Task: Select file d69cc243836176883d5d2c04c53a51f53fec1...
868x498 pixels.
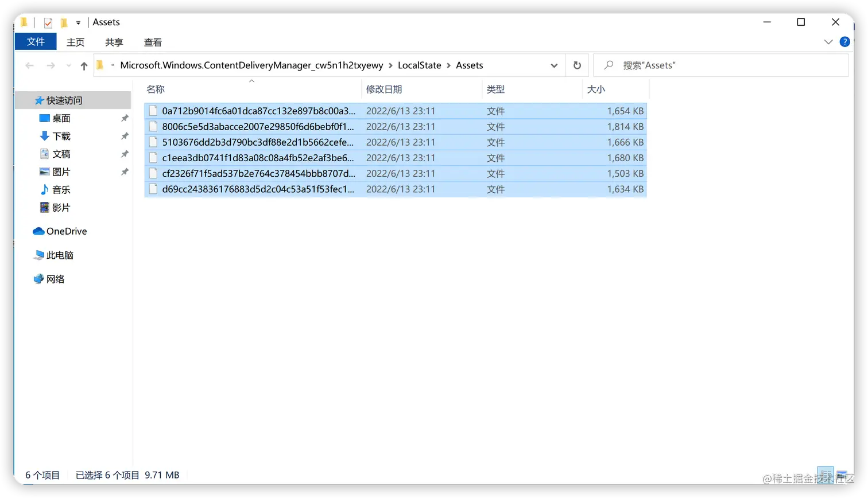Action: [x=396, y=189]
